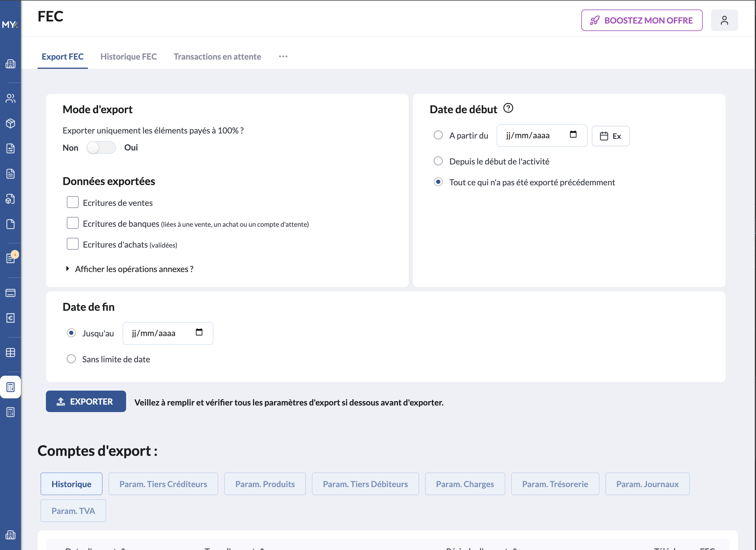
Task: Open the notifications icon with badge 4
Action: click(10, 258)
